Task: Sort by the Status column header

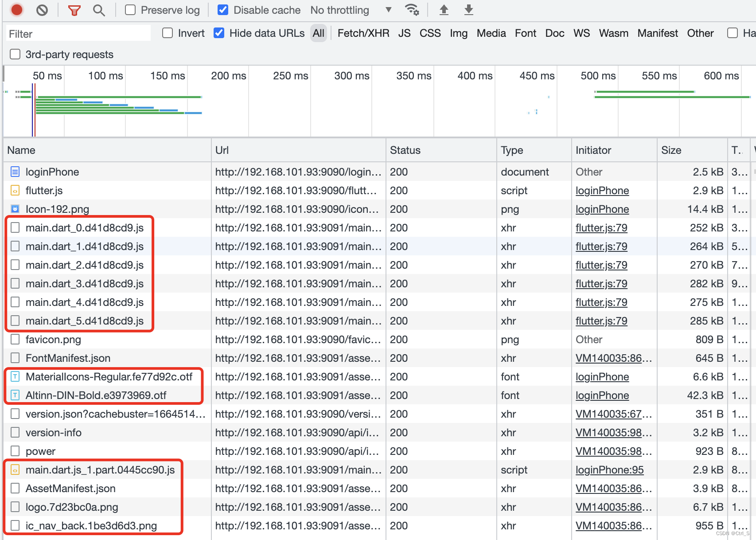Action: pos(441,150)
